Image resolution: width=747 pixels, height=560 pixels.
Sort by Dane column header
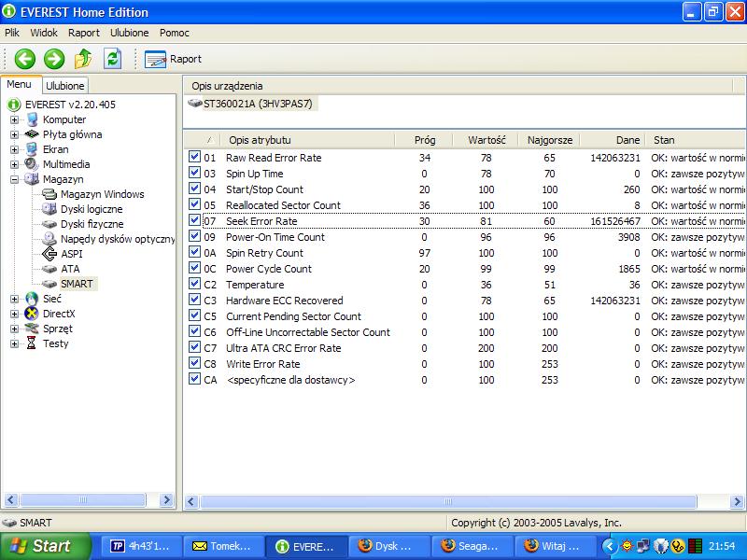[x=613, y=140]
